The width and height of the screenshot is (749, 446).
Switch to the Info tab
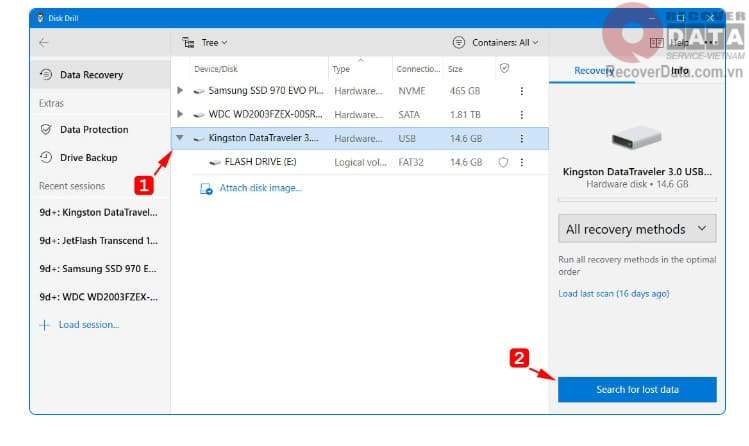point(680,71)
